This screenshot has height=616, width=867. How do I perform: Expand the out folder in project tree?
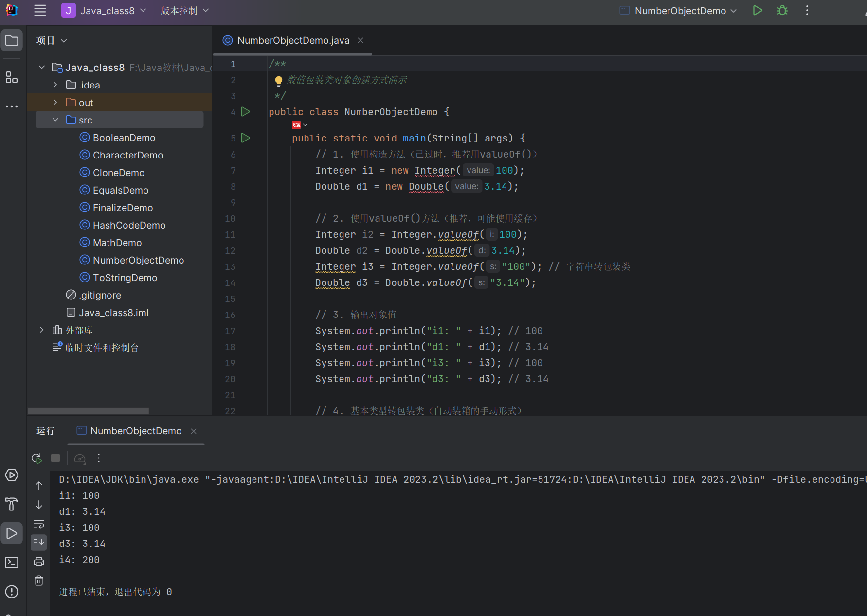55,103
